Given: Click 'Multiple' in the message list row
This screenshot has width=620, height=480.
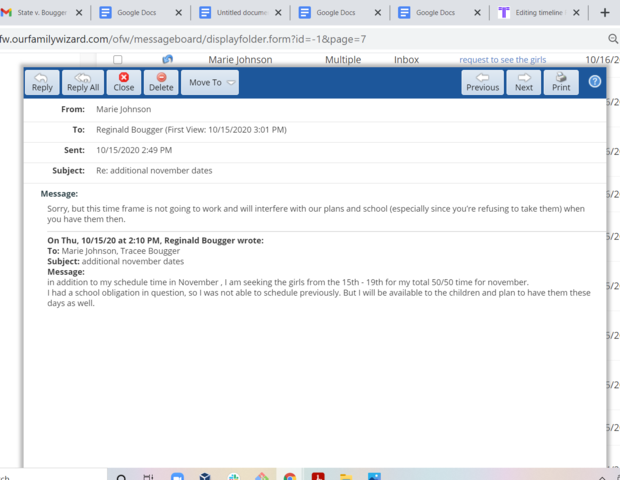Looking at the screenshot, I should coord(343,60).
